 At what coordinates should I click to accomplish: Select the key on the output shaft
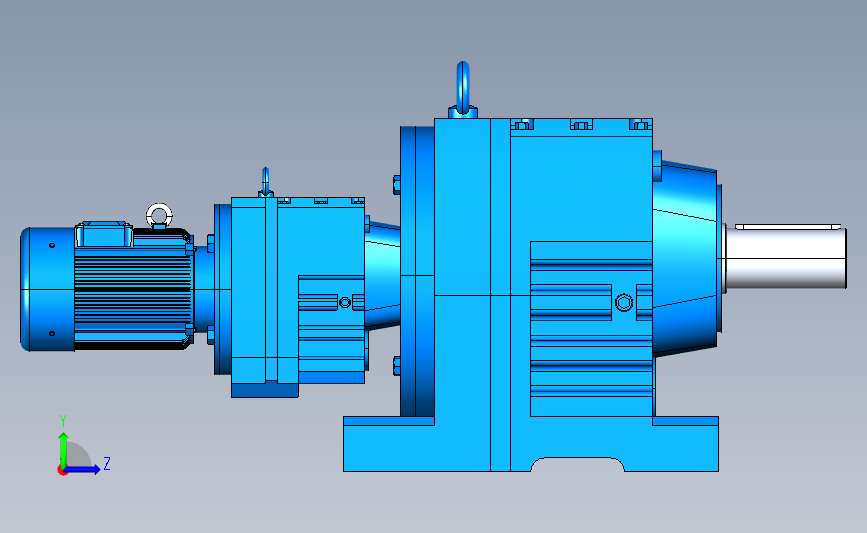click(x=788, y=227)
